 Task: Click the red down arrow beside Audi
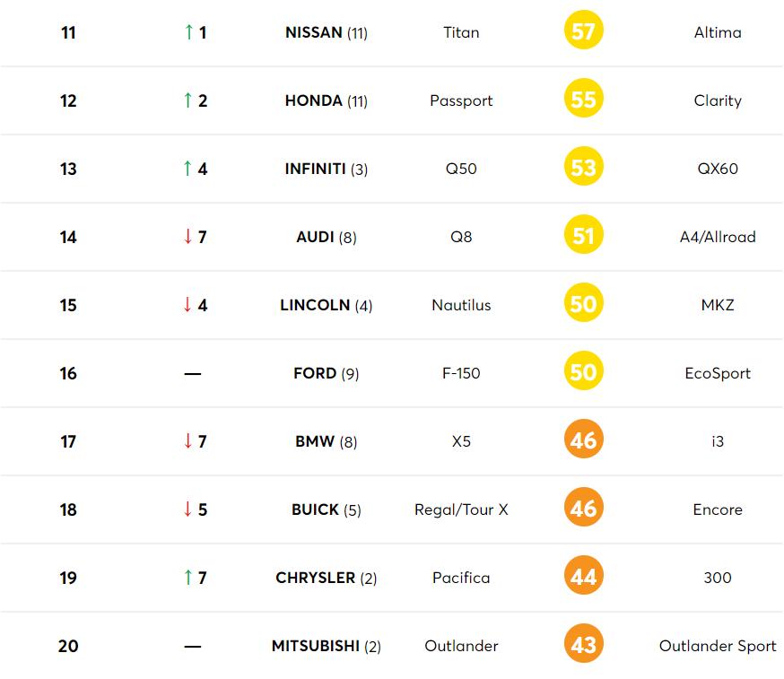coord(188,237)
